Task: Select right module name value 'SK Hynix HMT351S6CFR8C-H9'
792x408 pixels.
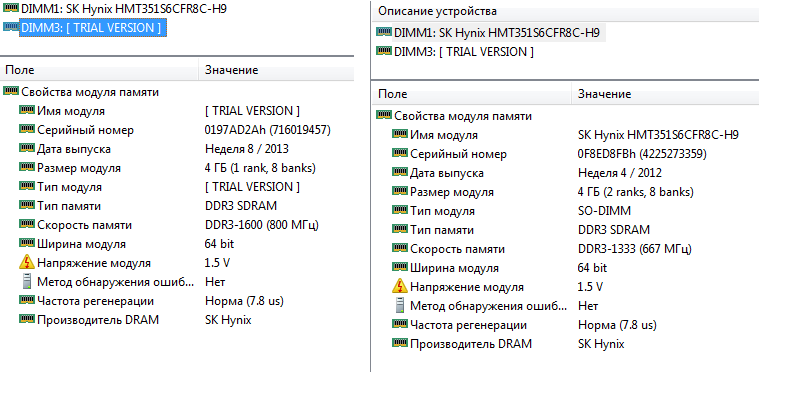Action: (x=658, y=135)
